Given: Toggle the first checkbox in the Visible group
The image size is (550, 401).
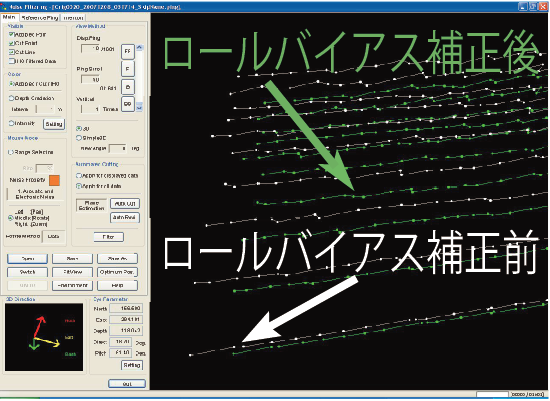Looking at the screenshot, I should 11,34.
